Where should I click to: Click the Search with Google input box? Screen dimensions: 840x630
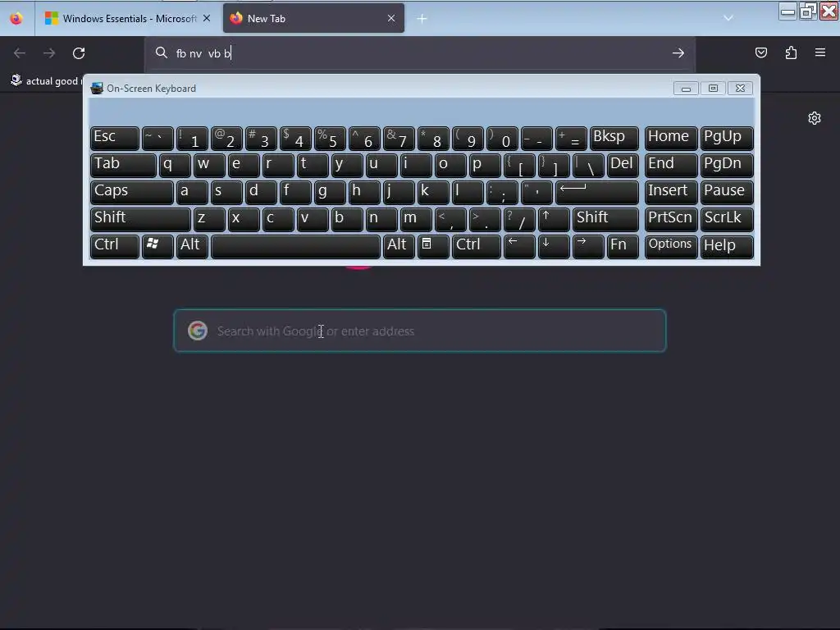coord(420,331)
